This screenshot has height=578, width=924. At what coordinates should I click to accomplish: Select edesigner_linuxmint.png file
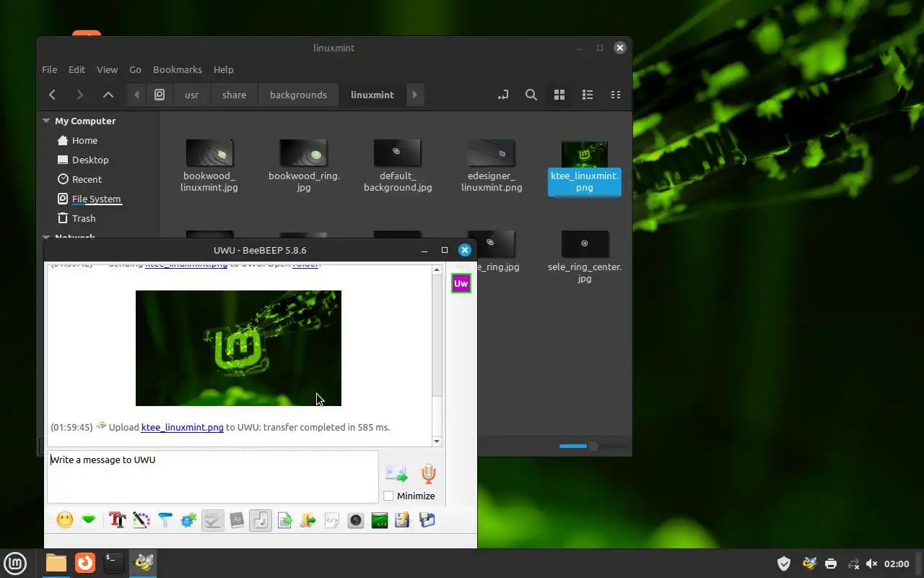(x=492, y=165)
